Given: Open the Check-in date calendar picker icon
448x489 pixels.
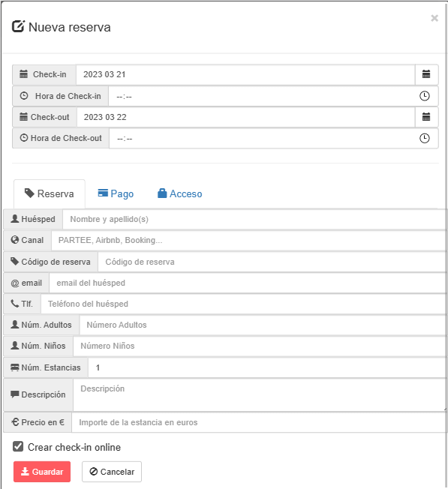Looking at the screenshot, I should click(426, 74).
